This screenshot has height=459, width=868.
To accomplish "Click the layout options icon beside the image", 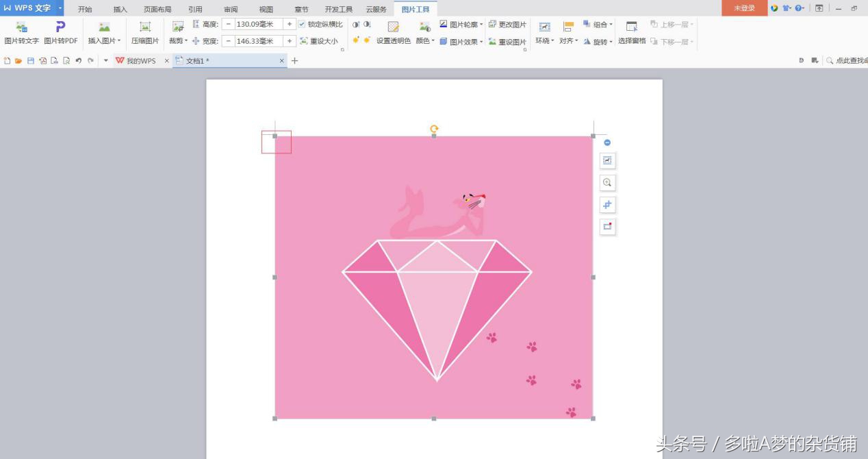I will [607, 160].
